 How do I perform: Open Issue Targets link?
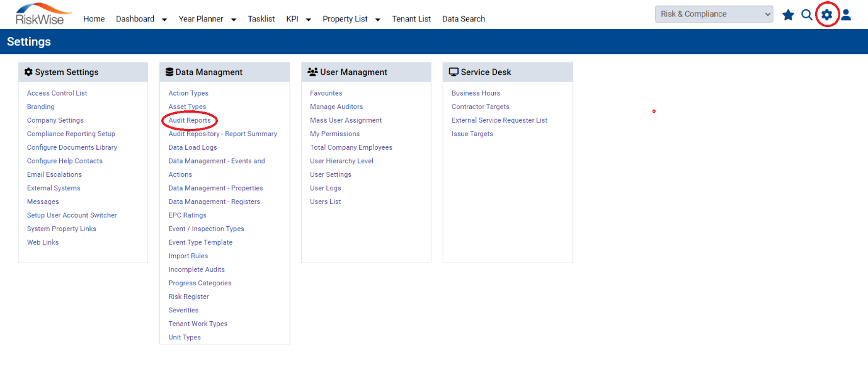pyautogui.click(x=472, y=134)
